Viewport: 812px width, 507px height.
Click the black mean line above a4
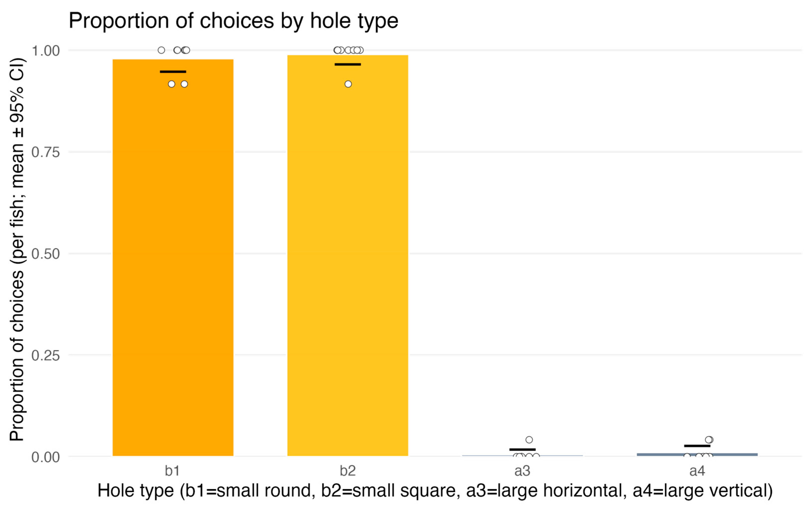click(697, 446)
